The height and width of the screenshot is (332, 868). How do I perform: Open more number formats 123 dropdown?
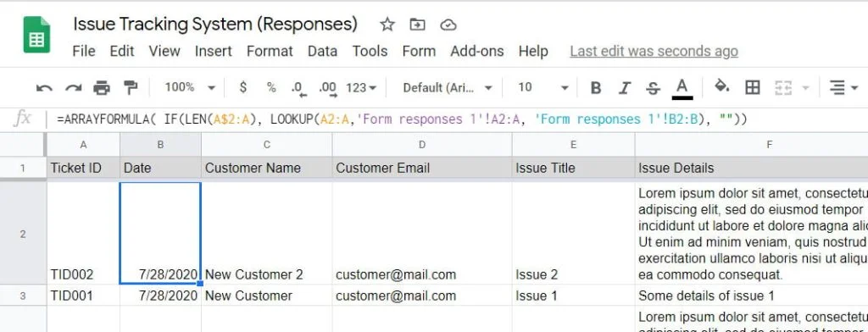click(361, 87)
